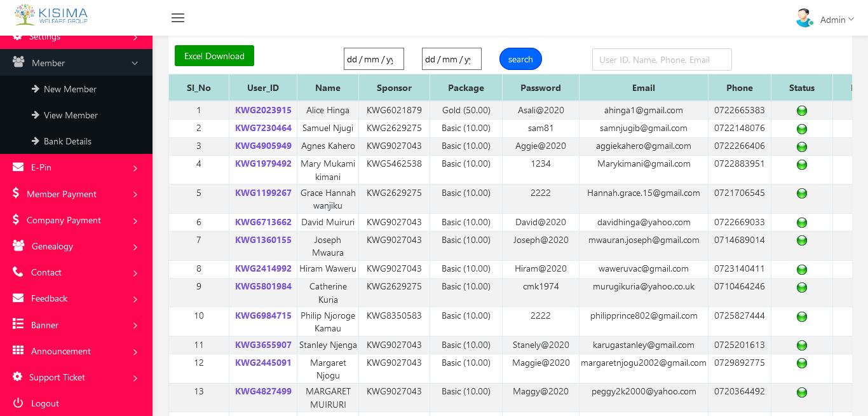The width and height of the screenshot is (868, 416).
Task: Expand the Feedback chevron
Action: coord(135,299)
